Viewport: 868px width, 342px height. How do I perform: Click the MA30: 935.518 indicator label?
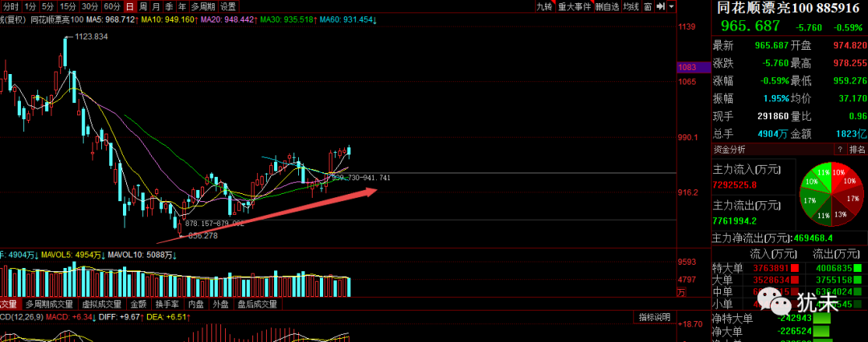coord(288,20)
